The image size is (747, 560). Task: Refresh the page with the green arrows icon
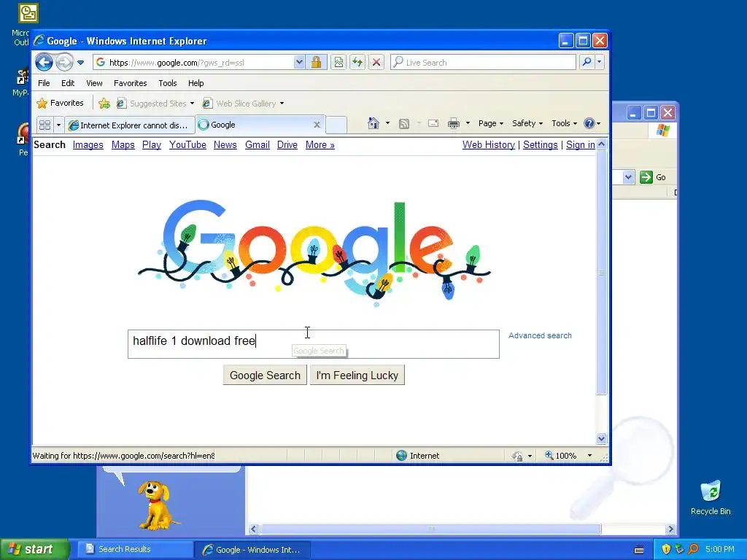click(357, 63)
